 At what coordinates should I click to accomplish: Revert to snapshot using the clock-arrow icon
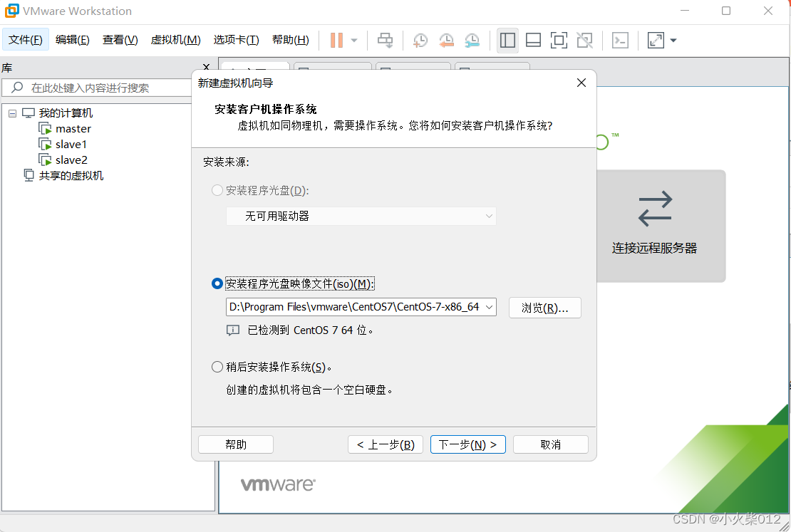(x=446, y=41)
